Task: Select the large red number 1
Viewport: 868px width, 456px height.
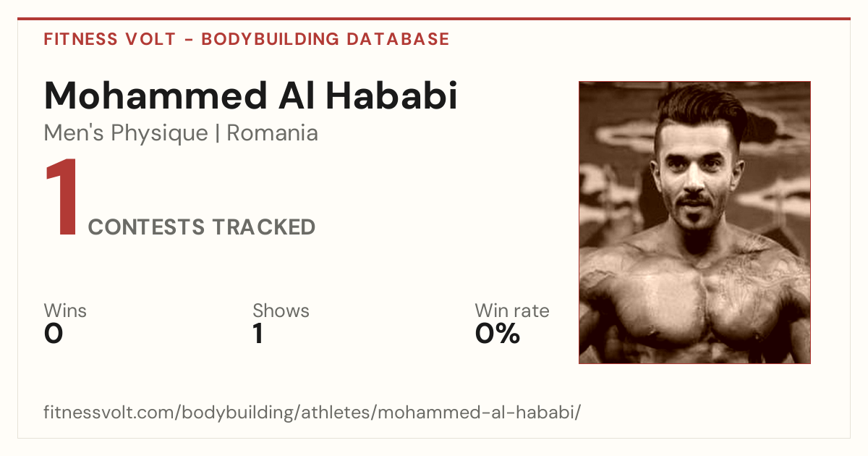Action: [61, 198]
